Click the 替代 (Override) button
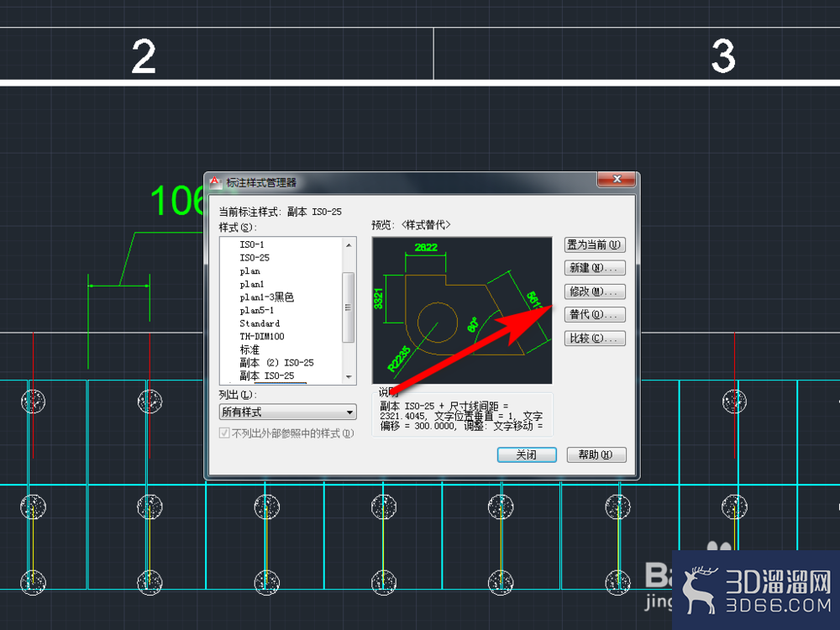The width and height of the screenshot is (840, 630). tap(595, 314)
